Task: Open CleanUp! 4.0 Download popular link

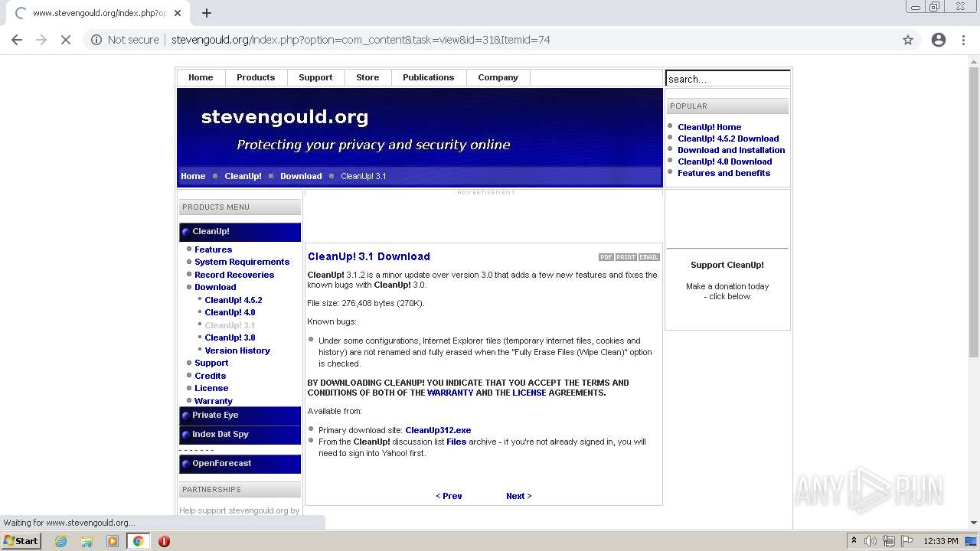Action: (x=724, y=161)
